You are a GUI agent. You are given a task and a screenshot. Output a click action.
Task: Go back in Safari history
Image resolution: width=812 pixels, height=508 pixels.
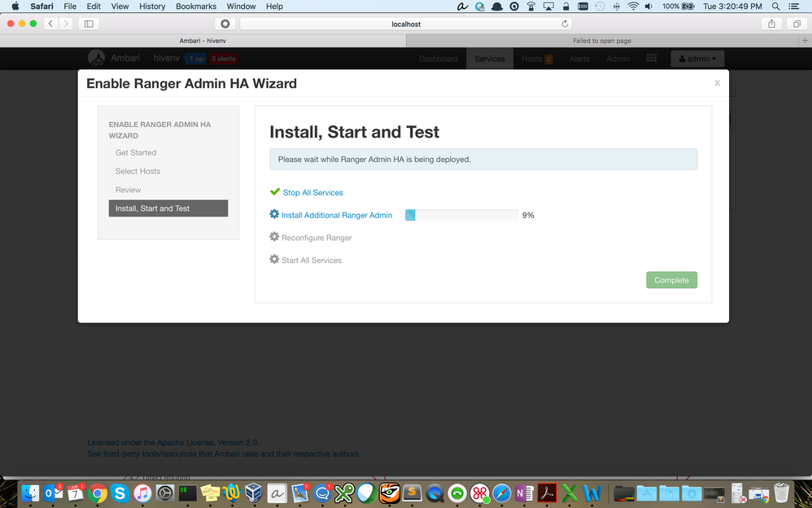(50, 24)
